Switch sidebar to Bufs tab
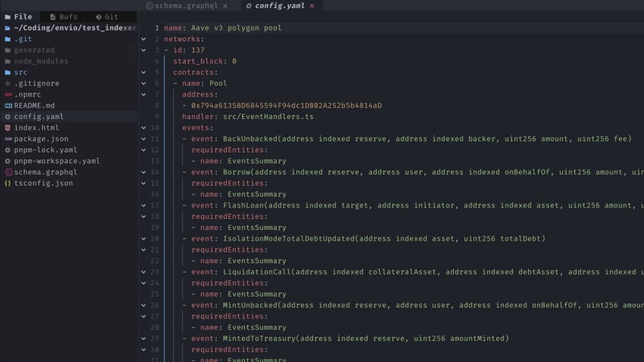 (64, 17)
